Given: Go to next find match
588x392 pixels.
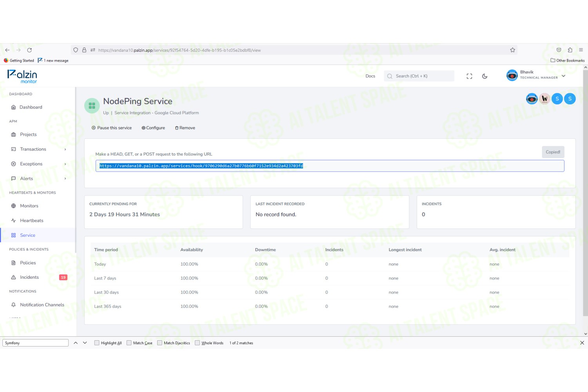Looking at the screenshot, I should pyautogui.click(x=85, y=343).
